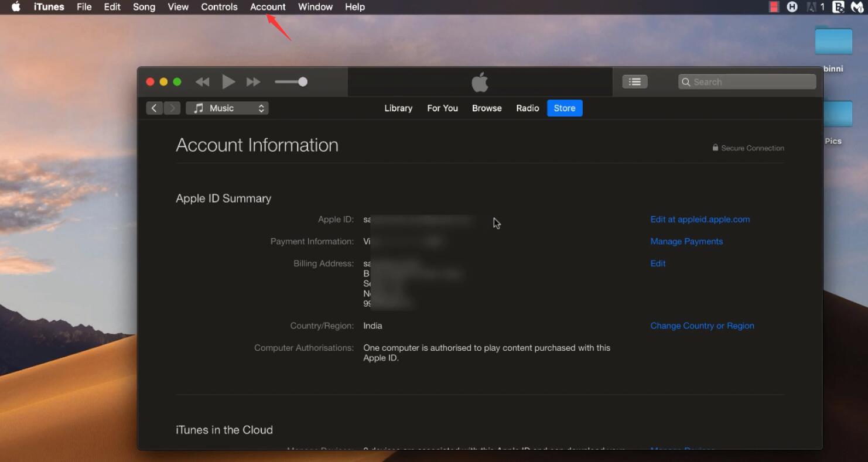Open the File menu
Image resolution: width=868 pixels, height=462 pixels.
point(84,7)
